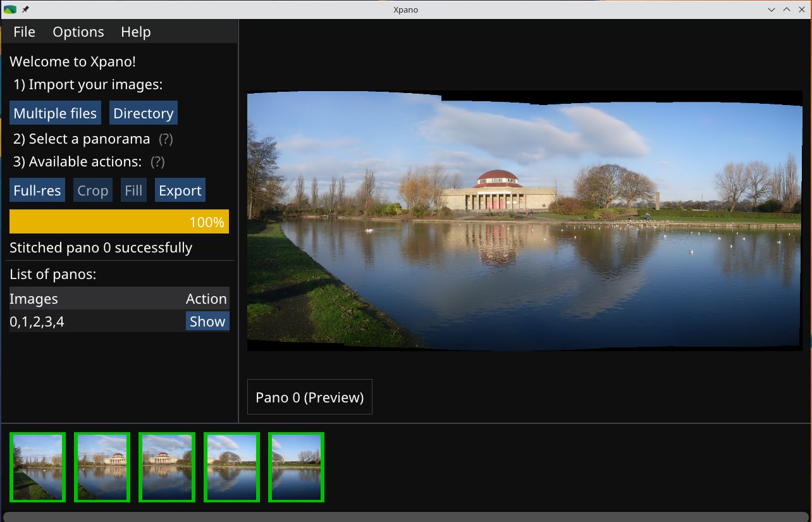Viewport: 812px width, 522px height.
Task: Close the Xpano window
Action: coord(802,9)
